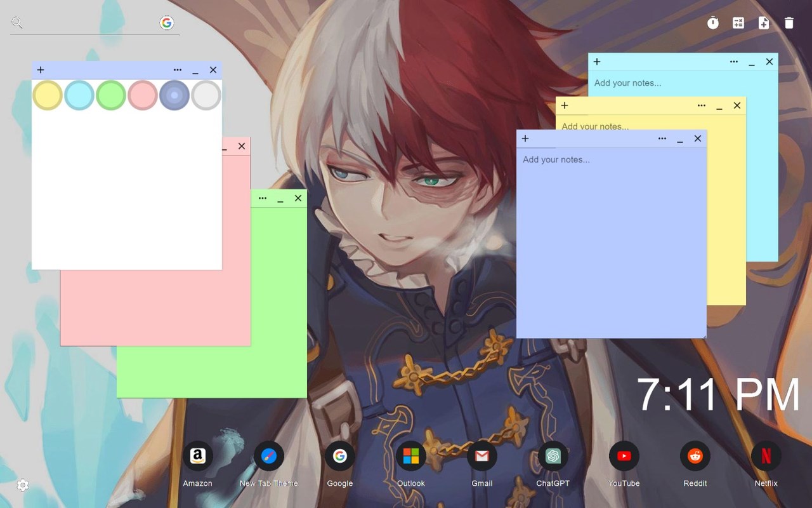Open options menu on purple note

[x=662, y=138]
